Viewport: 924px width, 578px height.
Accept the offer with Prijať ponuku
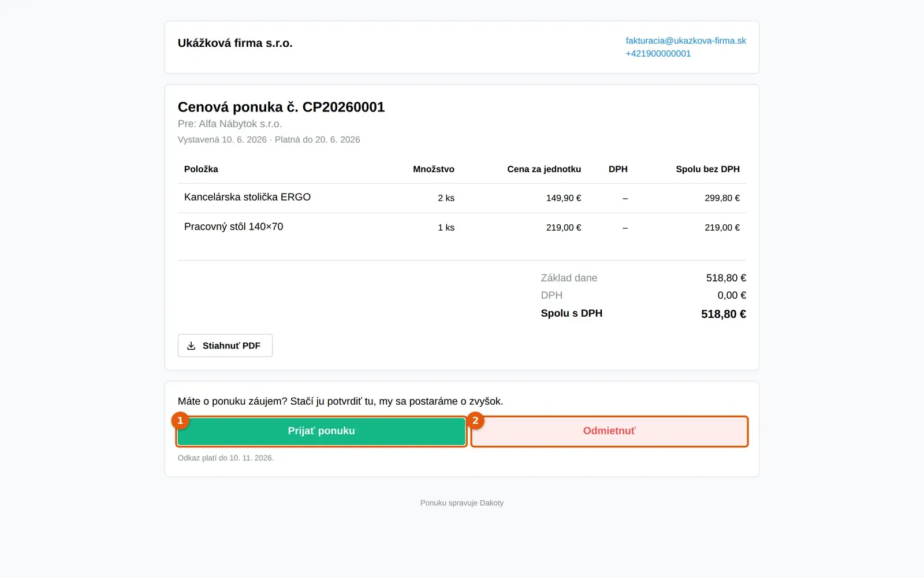pos(322,431)
